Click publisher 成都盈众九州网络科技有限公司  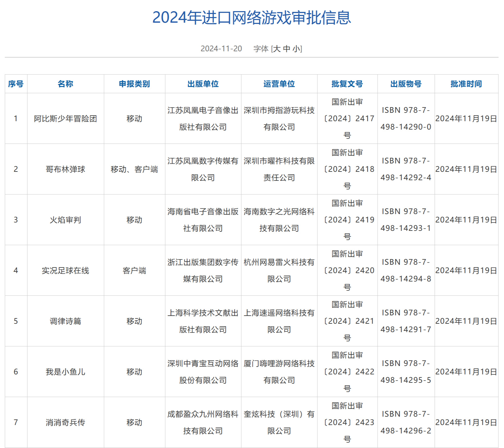pyautogui.click(x=203, y=423)
